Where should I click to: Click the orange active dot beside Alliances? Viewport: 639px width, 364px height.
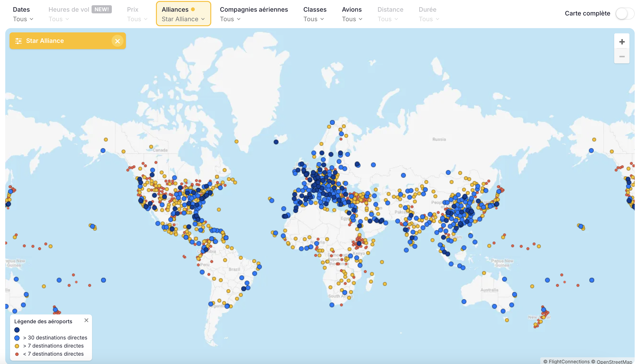pyautogui.click(x=193, y=9)
